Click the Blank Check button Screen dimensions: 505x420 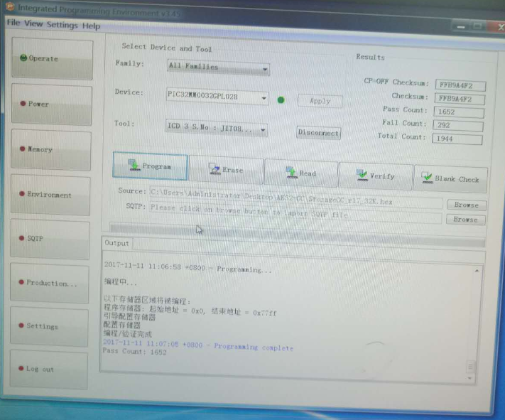[450, 179]
